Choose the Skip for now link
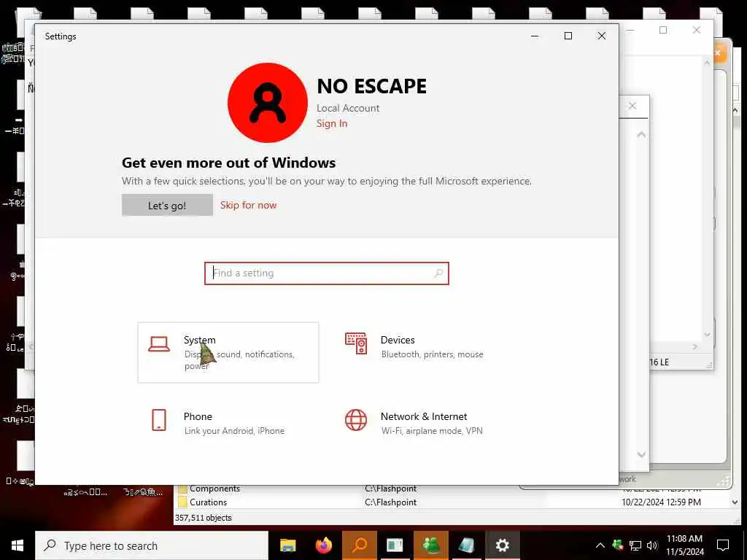 248,205
